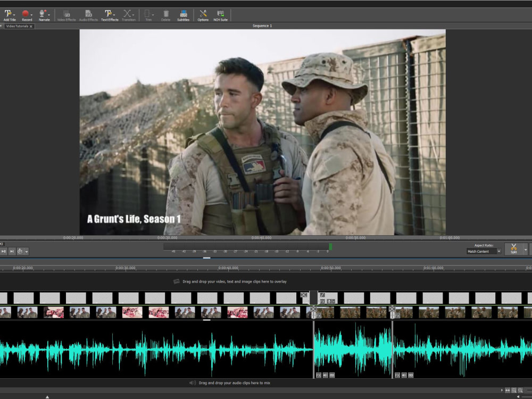The width and height of the screenshot is (532, 399).
Task: Start recording with the Record button
Action: click(x=26, y=15)
